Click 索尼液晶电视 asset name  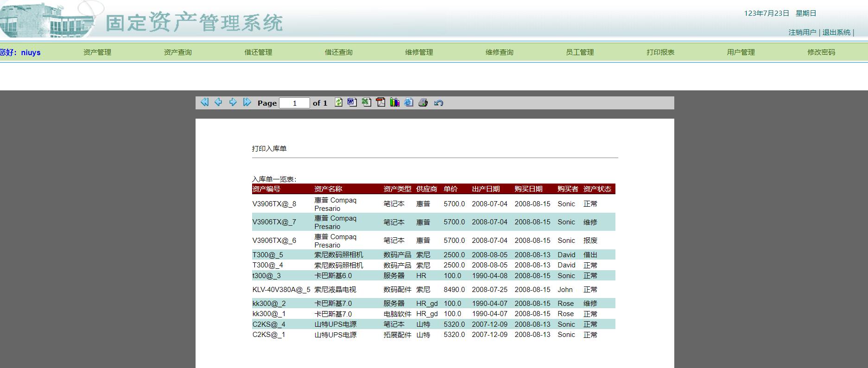(x=336, y=290)
